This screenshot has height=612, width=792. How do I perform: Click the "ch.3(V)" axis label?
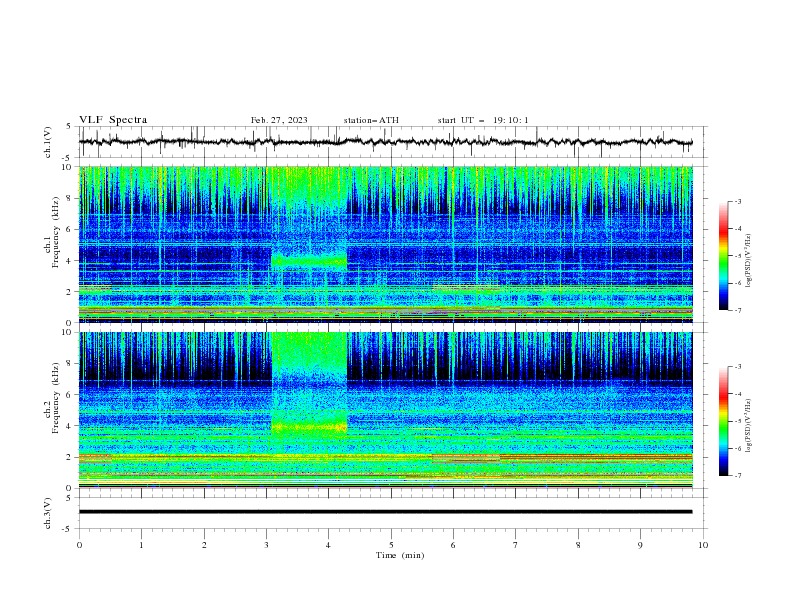(48, 513)
